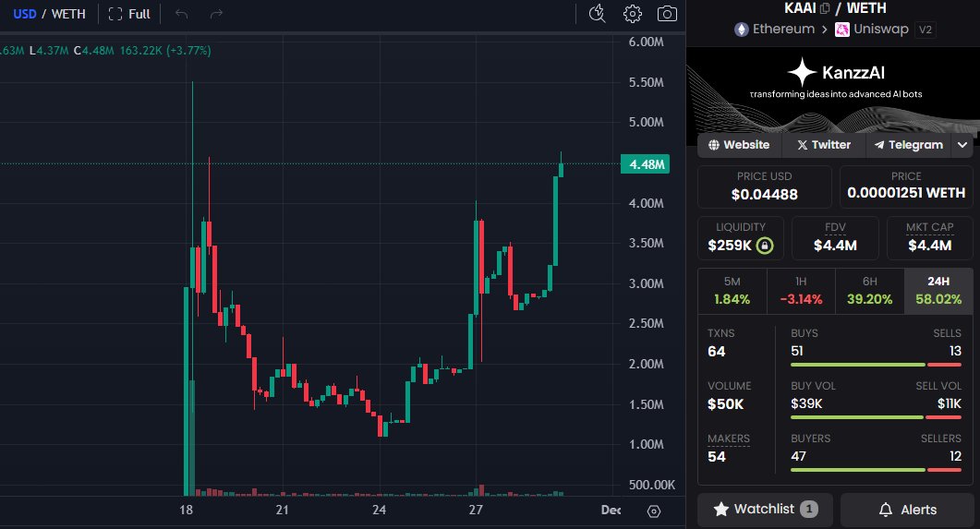Click the 6.00M price axis label

647,42
